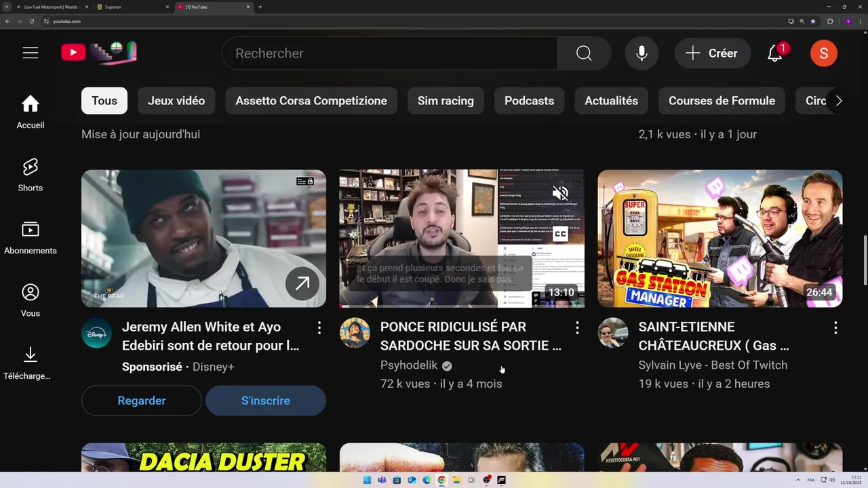Click the Dacia Duster thumbnail
The image size is (868, 488).
point(203,457)
